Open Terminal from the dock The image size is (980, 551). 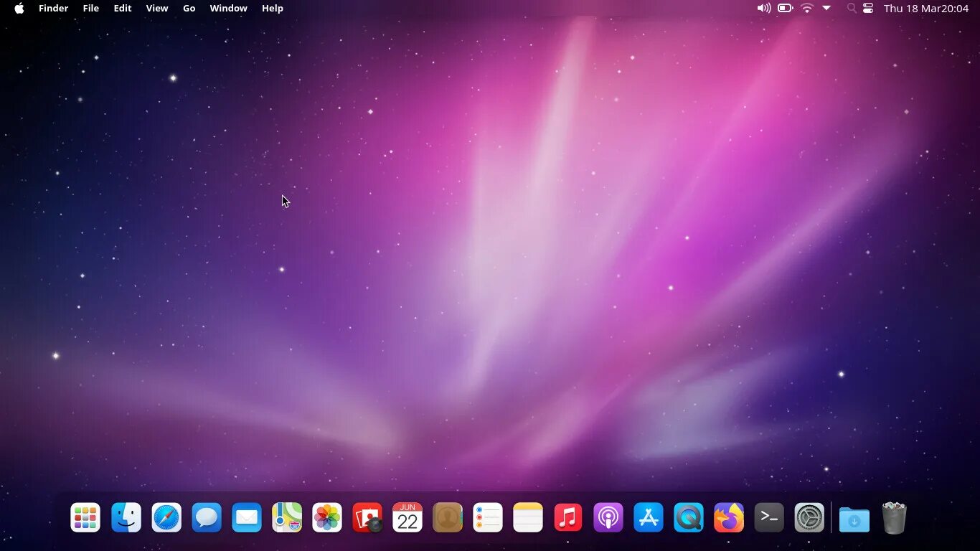[769, 517]
